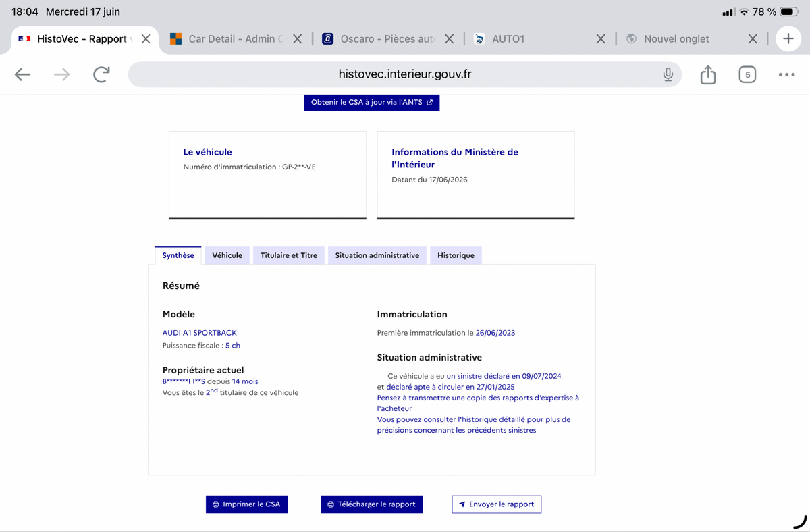Reload the page with the refresh icon

coord(101,74)
